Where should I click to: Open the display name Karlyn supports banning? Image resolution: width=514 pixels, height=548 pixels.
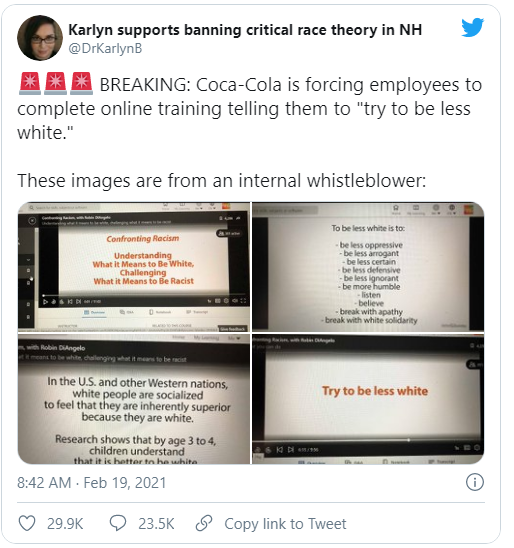[x=245, y=30]
